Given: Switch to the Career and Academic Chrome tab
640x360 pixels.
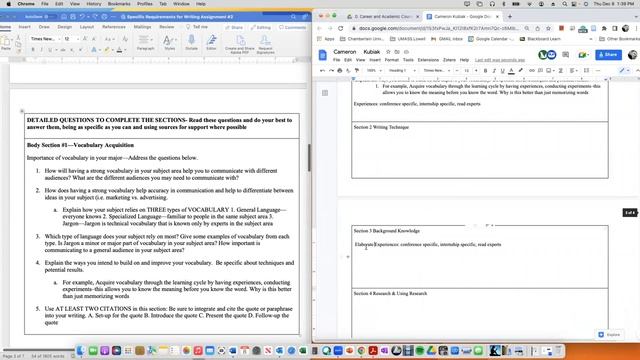Looking at the screenshot, I should pyautogui.click(x=382, y=17).
